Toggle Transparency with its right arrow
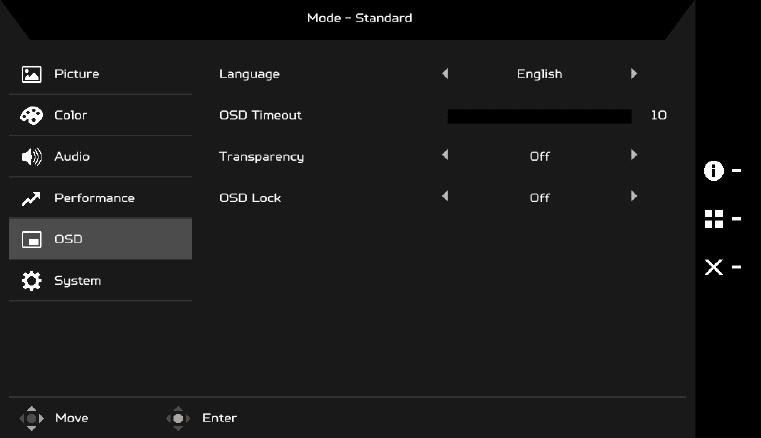 tap(634, 155)
